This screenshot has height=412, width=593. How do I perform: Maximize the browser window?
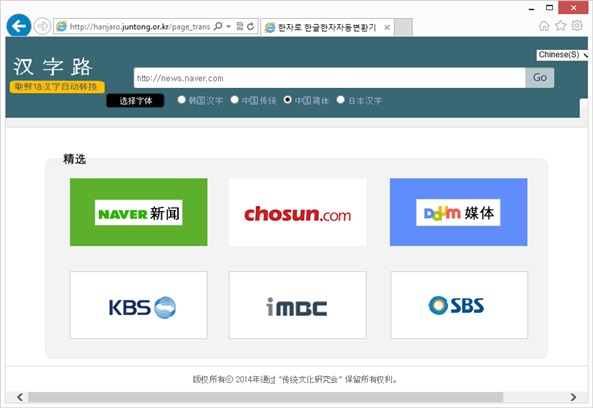[550, 8]
